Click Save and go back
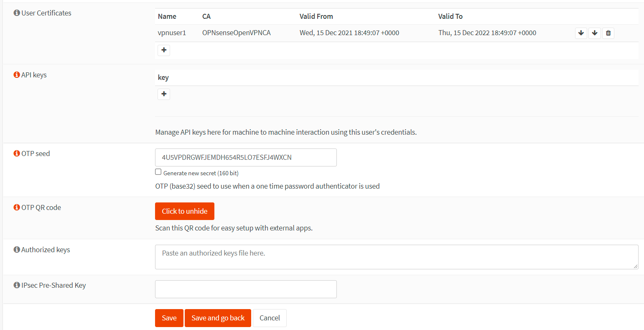 click(218, 318)
